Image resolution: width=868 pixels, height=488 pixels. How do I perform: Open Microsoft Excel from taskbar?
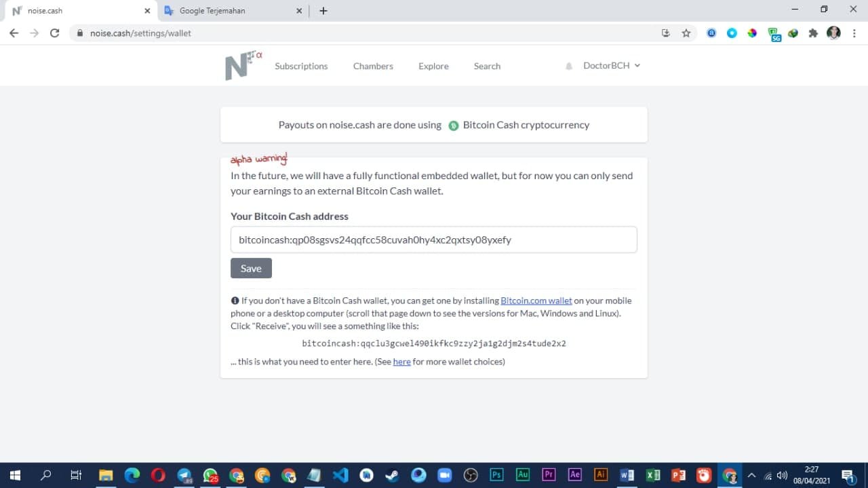652,475
